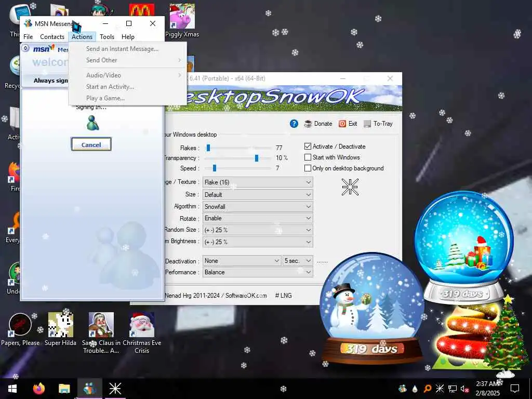Launch the Super Hilda desktop icon
The width and height of the screenshot is (532, 399).
[x=60, y=329]
